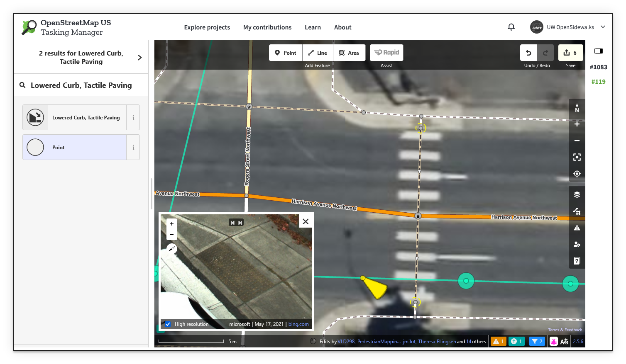The width and height of the screenshot is (626, 364).
Task: Open the map data panel
Action: coord(577,211)
